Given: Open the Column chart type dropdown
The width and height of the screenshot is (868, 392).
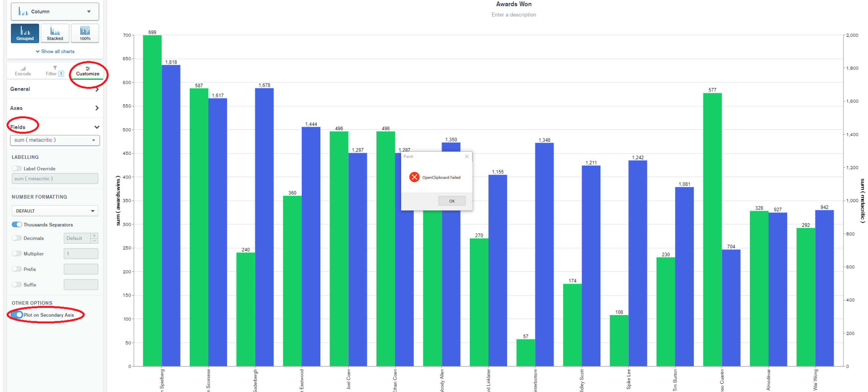Looking at the screenshot, I should coord(55,11).
